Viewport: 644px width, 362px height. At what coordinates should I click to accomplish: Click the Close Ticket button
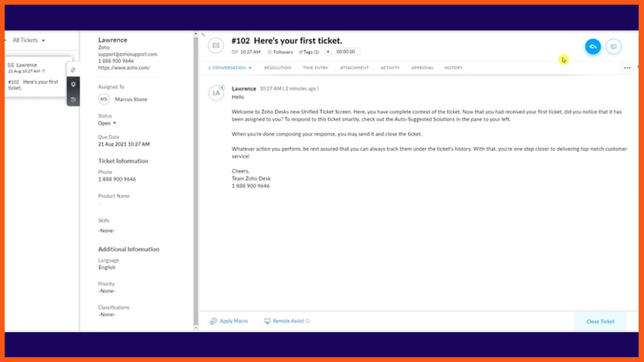coord(600,322)
